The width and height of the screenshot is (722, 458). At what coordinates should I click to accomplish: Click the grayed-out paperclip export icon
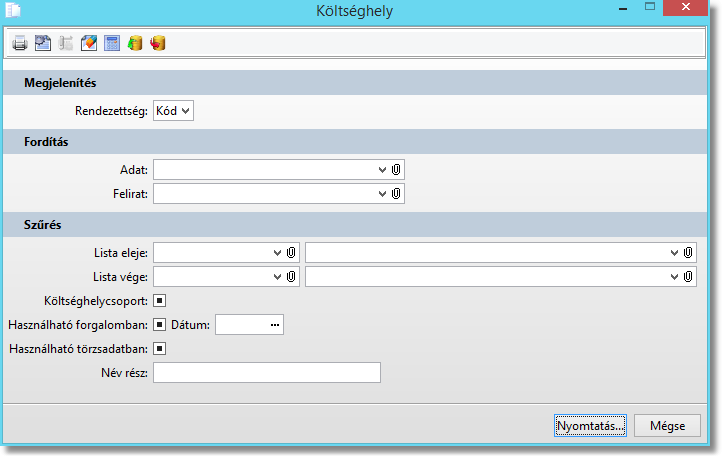66,43
